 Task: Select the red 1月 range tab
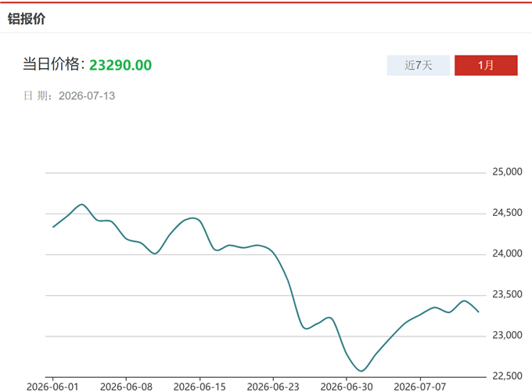click(x=486, y=65)
